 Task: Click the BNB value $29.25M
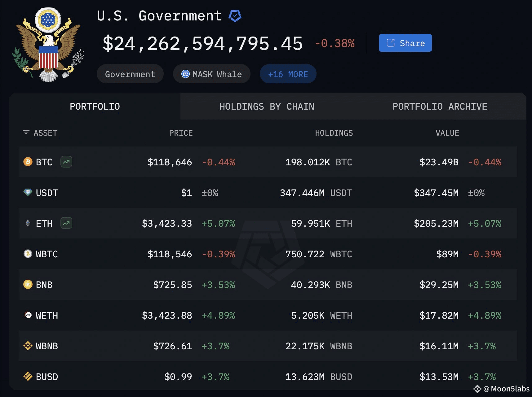(439, 285)
